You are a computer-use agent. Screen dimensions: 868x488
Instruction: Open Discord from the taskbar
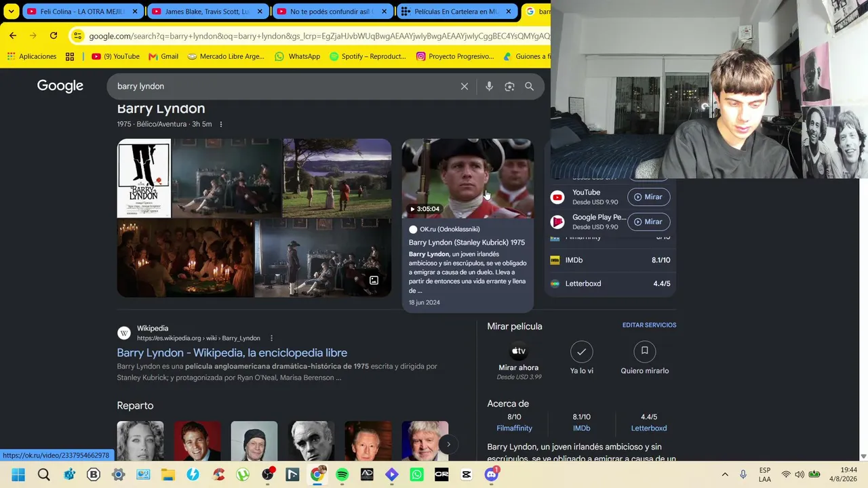492,474
